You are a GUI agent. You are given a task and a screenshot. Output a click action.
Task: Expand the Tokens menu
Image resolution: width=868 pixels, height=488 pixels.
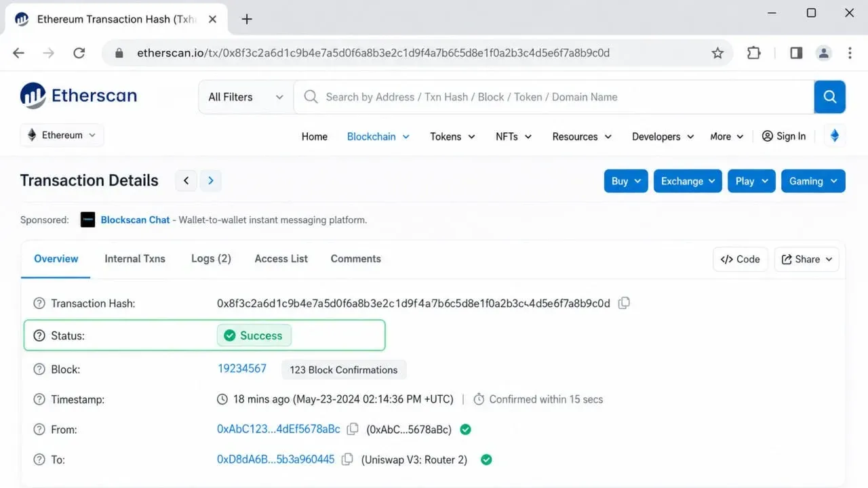pyautogui.click(x=452, y=136)
